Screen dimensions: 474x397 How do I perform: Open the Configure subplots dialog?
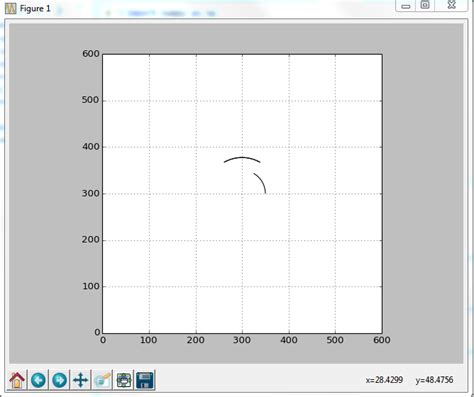click(124, 380)
